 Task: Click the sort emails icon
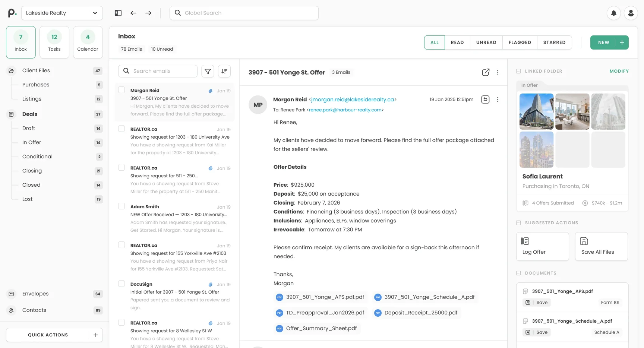224,71
